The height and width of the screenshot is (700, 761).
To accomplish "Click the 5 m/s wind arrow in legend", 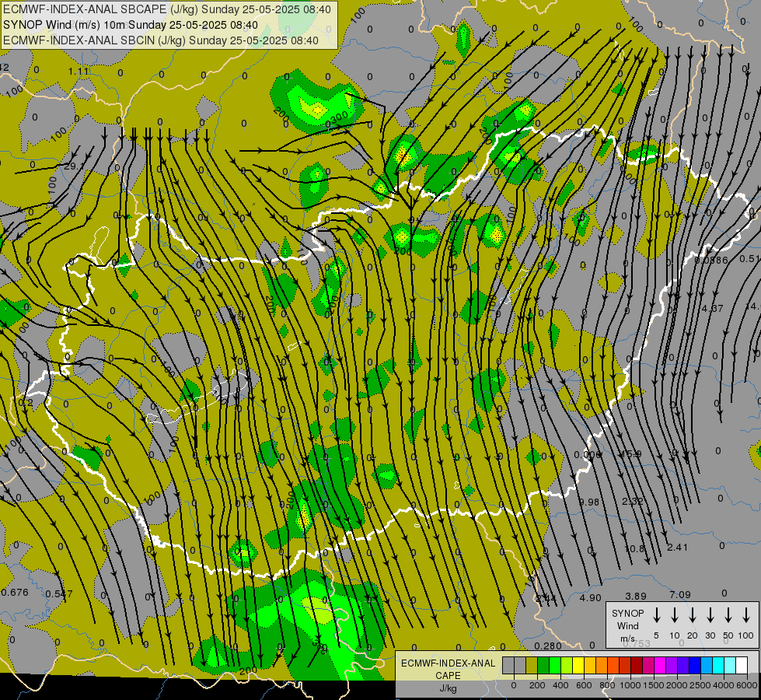I will [x=656, y=615].
